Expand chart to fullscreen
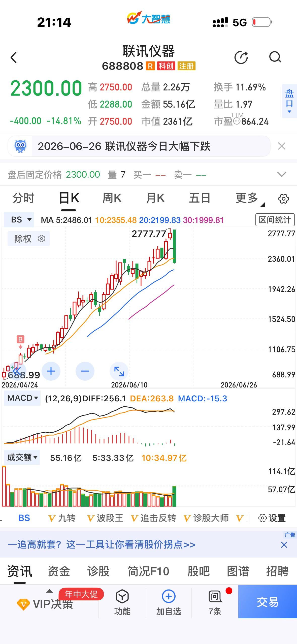The width and height of the screenshot is (297, 644). (x=119, y=371)
